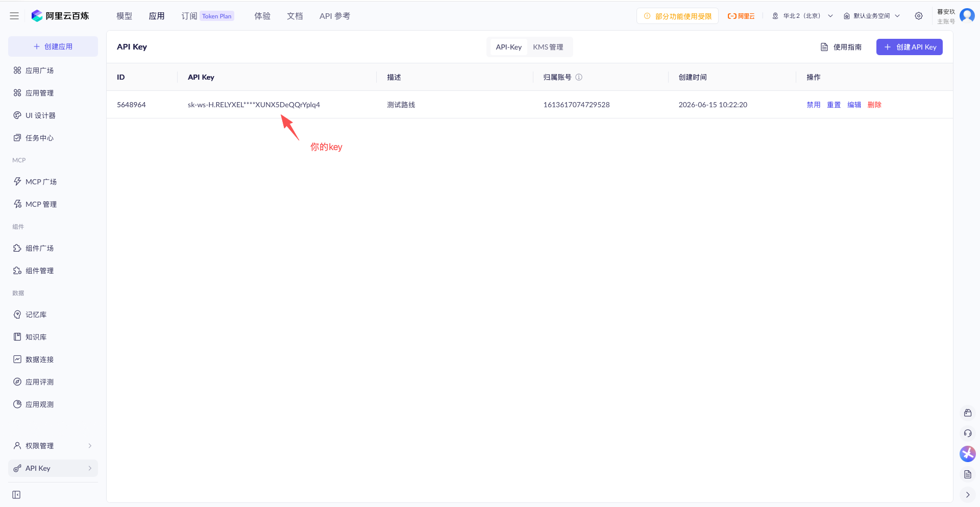
Task: Open the 阿里云 link
Action: tap(741, 16)
